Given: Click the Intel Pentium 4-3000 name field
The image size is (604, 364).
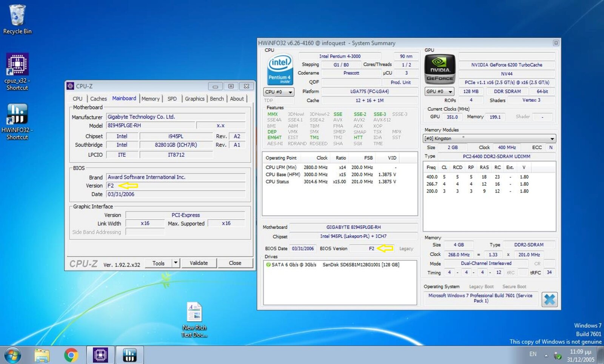Looking at the screenshot, I should coord(340,56).
